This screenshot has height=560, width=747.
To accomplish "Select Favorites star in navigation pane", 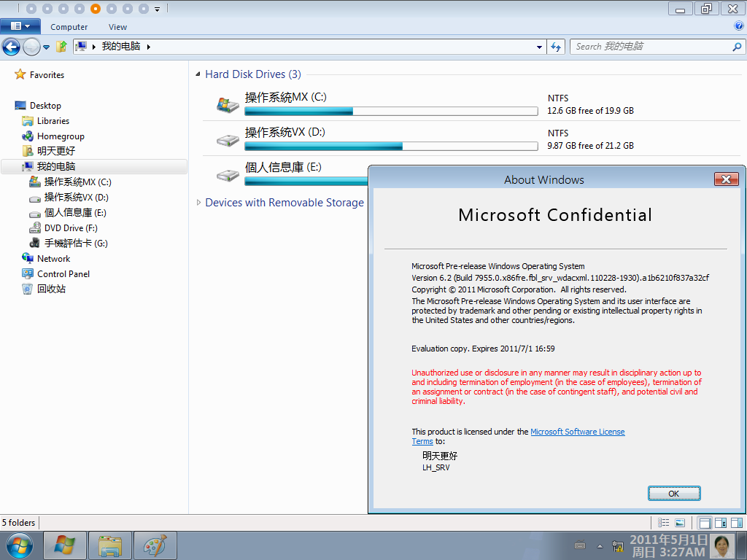I will click(x=20, y=74).
